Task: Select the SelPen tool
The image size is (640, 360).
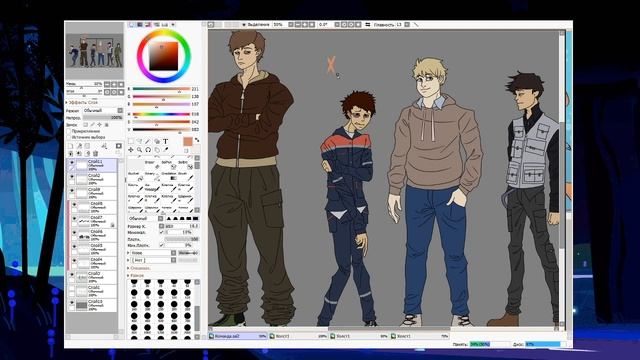Action: point(168,165)
